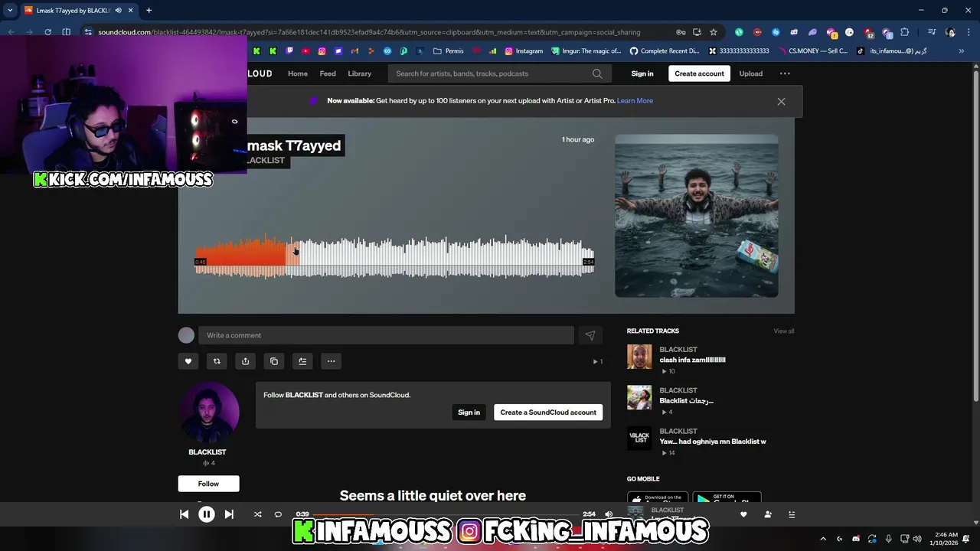Open View all related tracks
Viewport: 980px width, 551px height.
[783, 331]
